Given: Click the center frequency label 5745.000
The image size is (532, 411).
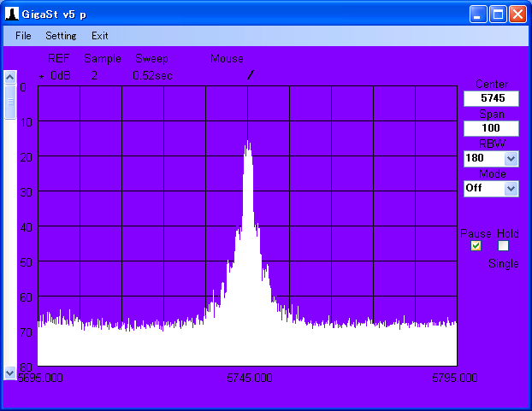Looking at the screenshot, I should [250, 378].
